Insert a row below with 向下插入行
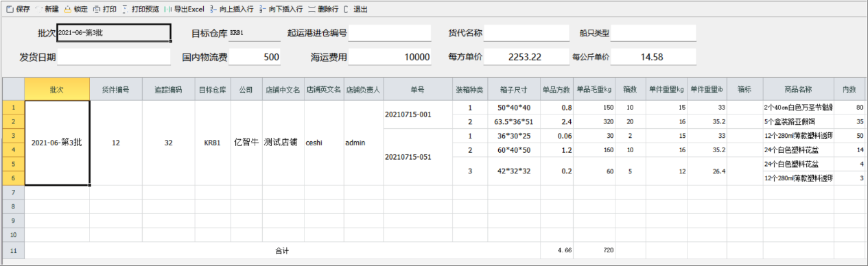 [283, 9]
